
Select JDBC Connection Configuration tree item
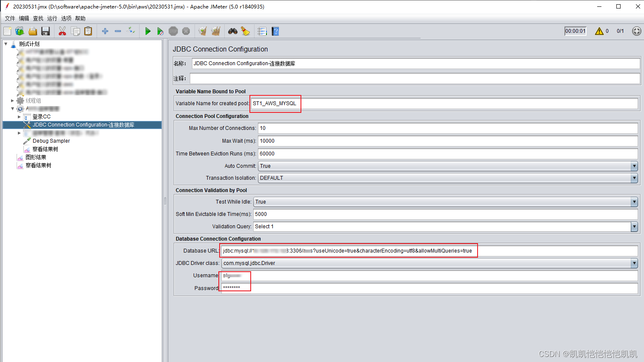(83, 125)
